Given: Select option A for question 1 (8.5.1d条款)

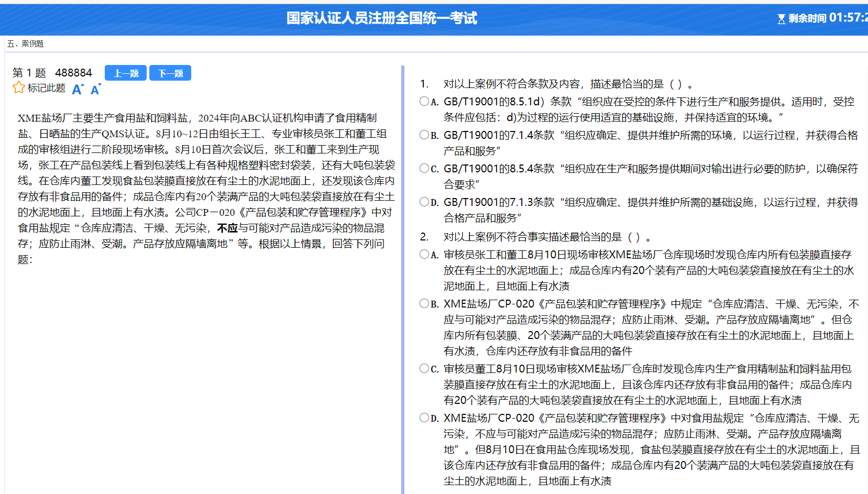Looking at the screenshot, I should (x=424, y=101).
